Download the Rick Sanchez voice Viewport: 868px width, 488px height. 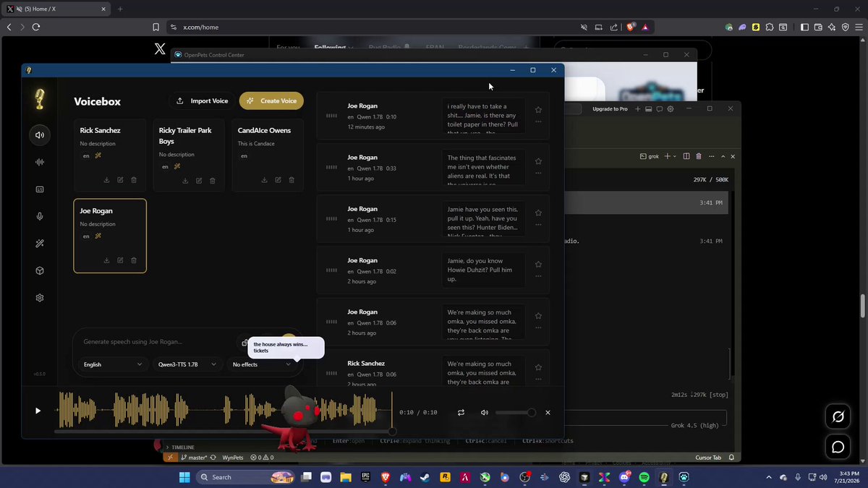pyautogui.click(x=106, y=180)
